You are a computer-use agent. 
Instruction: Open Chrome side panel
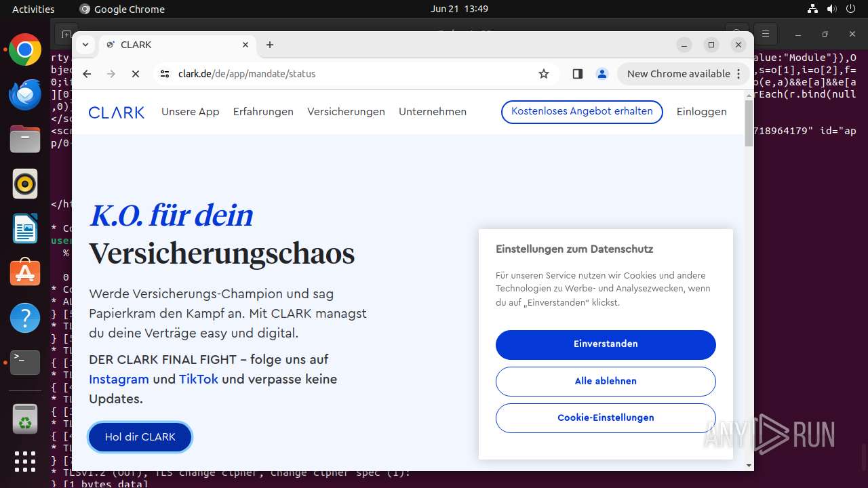[x=578, y=74]
